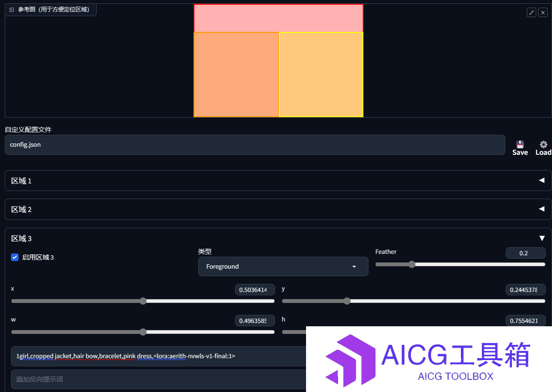Select the pink top region rectangle

click(278, 18)
